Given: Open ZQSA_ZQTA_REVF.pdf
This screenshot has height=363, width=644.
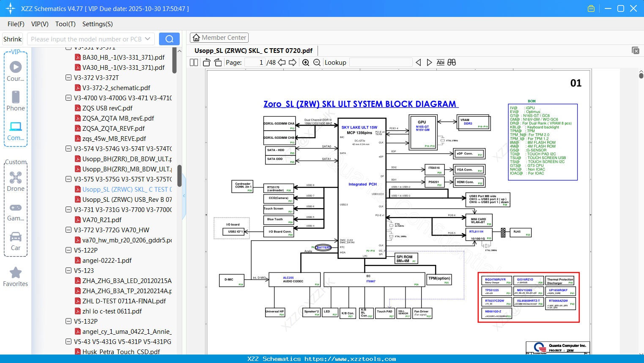Looking at the screenshot, I should click(x=113, y=129).
